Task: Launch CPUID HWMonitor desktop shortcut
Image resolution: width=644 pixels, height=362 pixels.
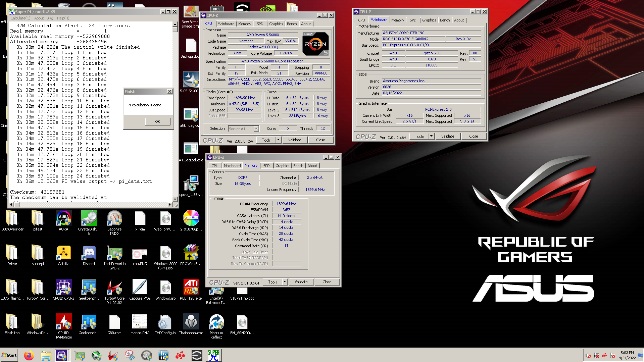Action: click(x=63, y=326)
